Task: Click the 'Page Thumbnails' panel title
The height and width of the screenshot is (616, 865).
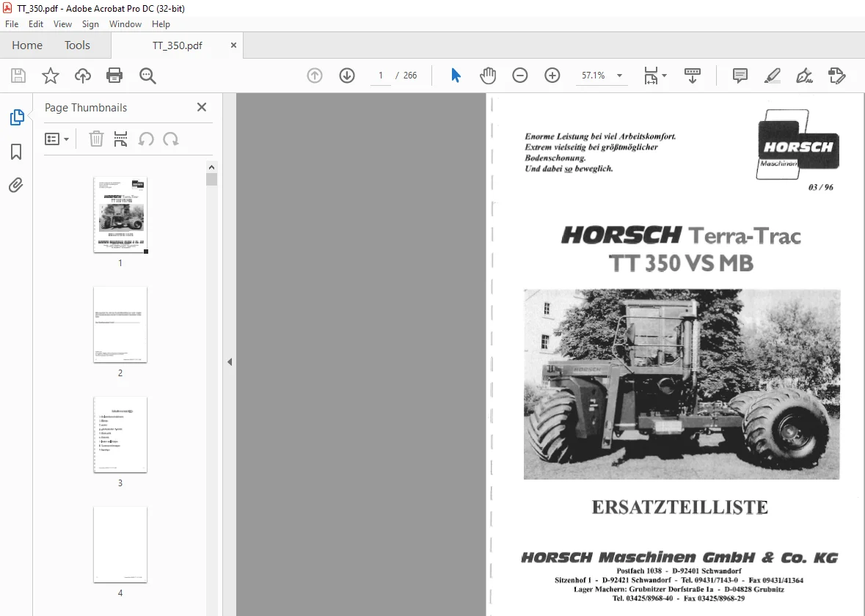Action: point(86,108)
